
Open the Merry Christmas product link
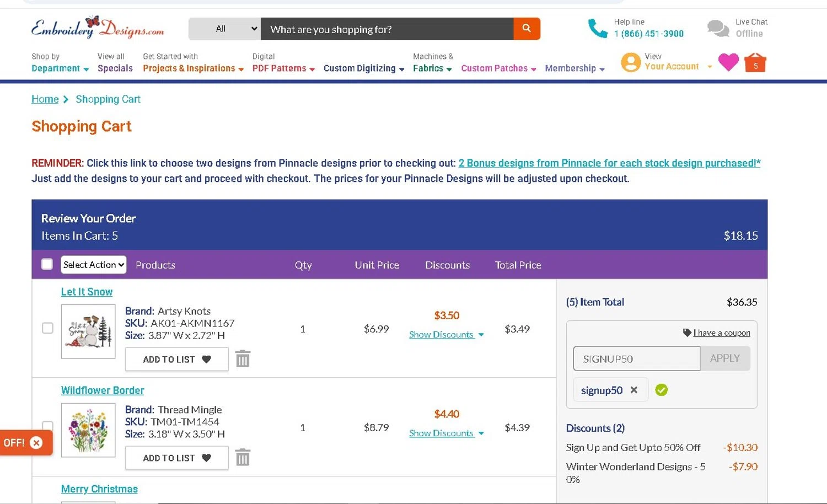pos(99,489)
